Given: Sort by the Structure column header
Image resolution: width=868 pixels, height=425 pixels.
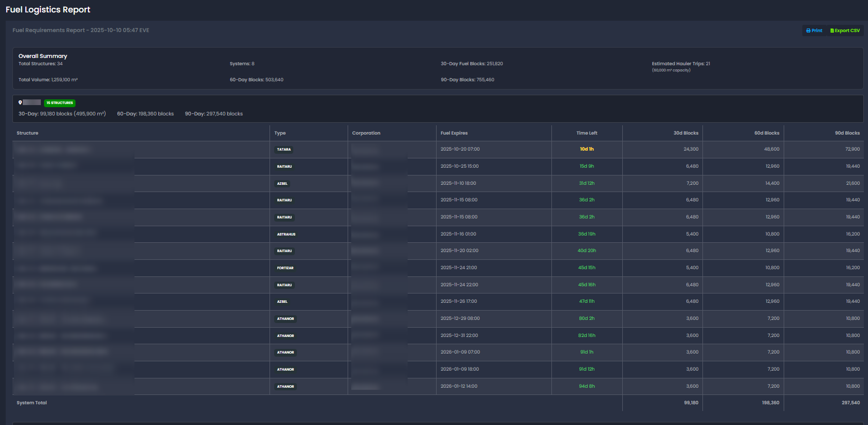Looking at the screenshot, I should [27, 133].
